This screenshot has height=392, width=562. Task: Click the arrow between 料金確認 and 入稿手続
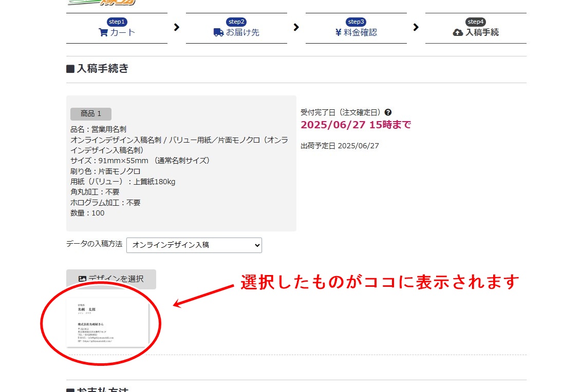coord(416,27)
